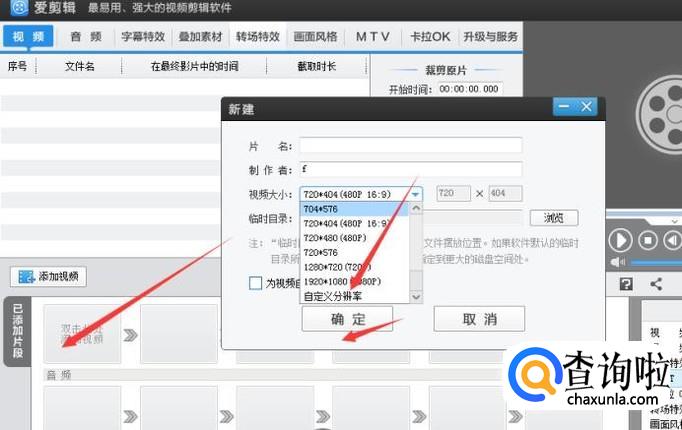The width and height of the screenshot is (682, 430).
Task: Click the 开始时间 field in 裁剪原片
Action: point(470,89)
